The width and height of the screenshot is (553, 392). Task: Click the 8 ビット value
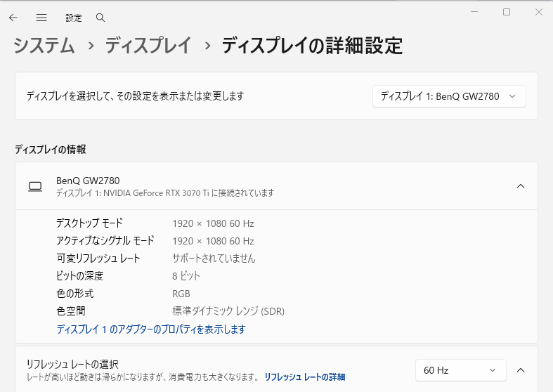186,275
